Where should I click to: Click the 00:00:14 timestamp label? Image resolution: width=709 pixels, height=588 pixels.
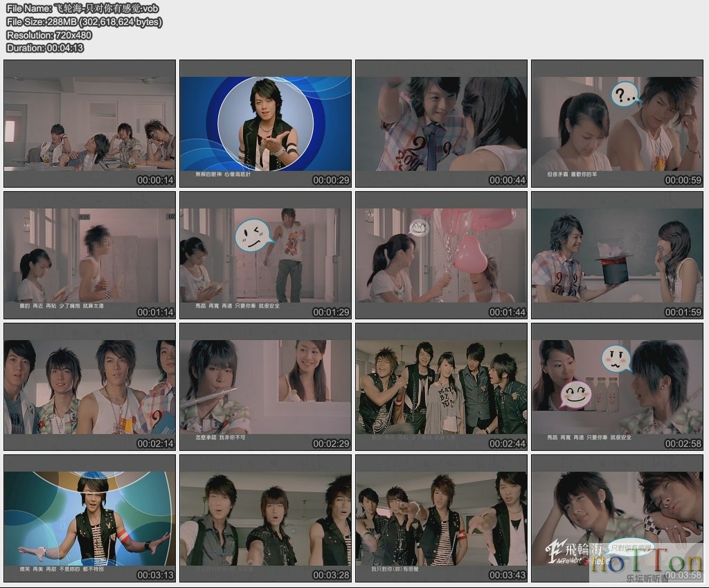[x=155, y=180]
